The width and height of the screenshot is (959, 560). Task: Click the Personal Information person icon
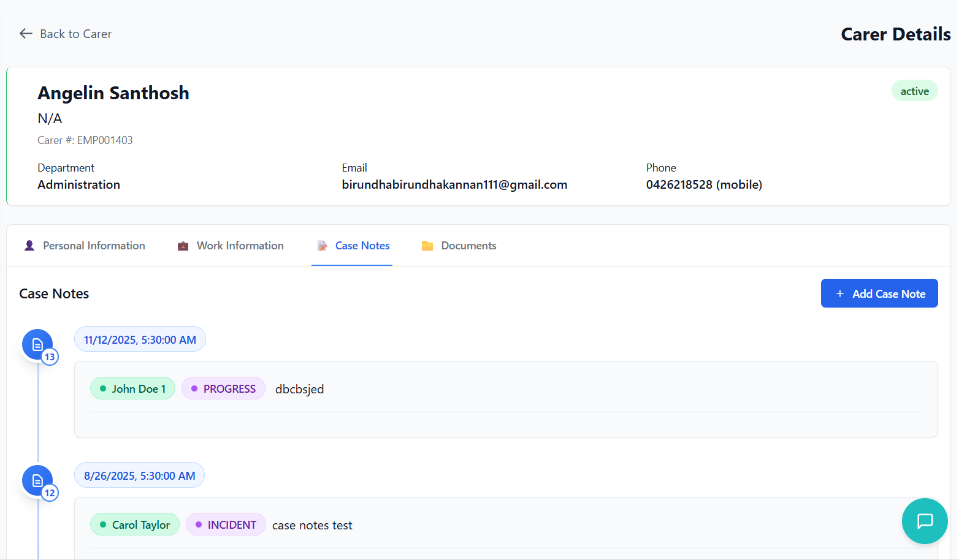(29, 246)
